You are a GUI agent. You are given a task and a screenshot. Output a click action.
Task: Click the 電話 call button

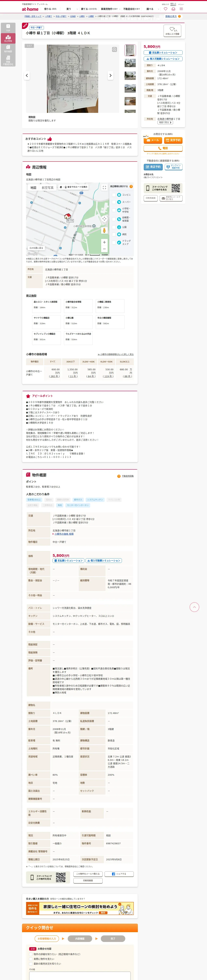(163, 148)
